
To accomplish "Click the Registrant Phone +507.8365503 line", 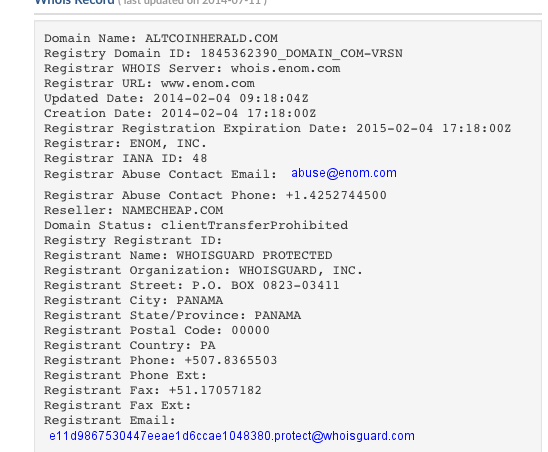I will point(161,360).
